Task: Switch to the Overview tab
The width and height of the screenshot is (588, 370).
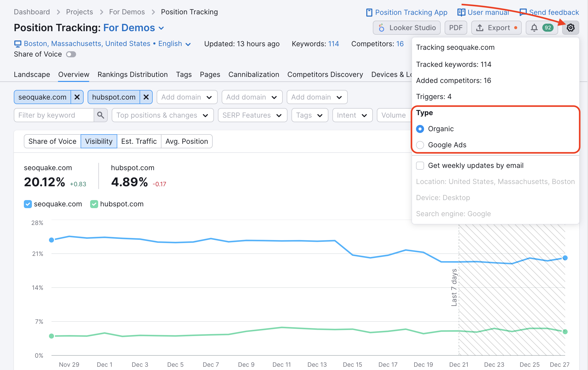Action: click(74, 74)
